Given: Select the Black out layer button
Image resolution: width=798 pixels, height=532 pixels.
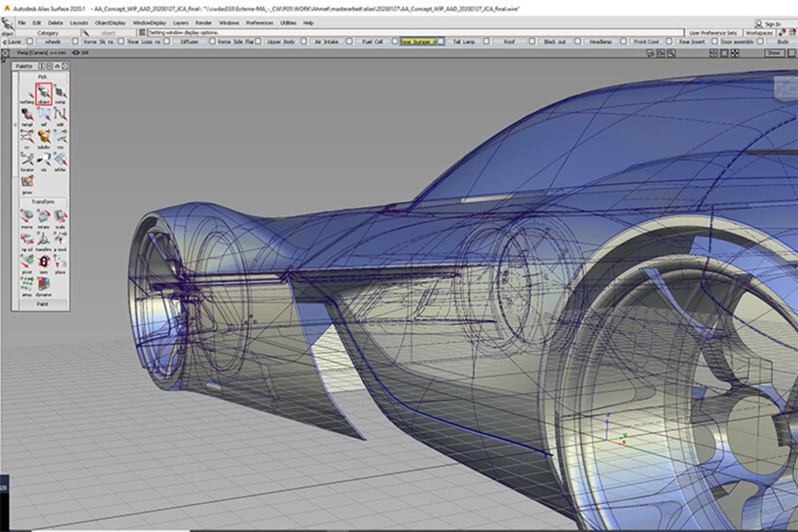Looking at the screenshot, I should [x=554, y=42].
